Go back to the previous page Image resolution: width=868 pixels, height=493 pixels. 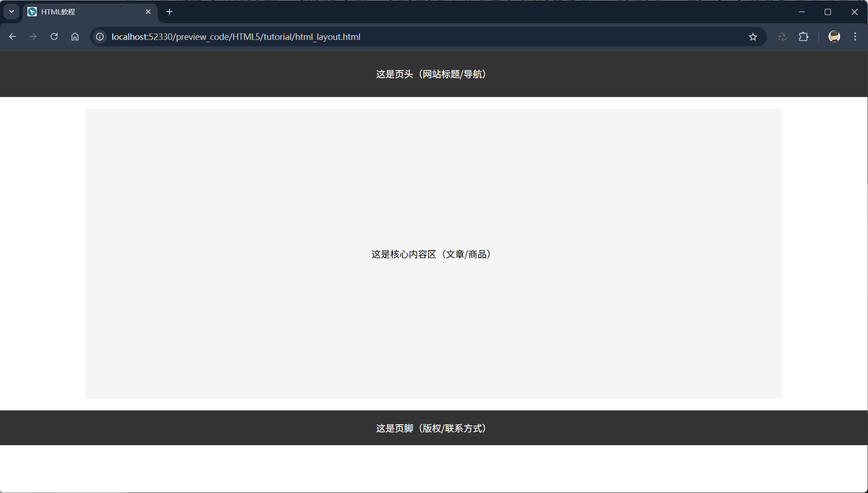(13, 37)
